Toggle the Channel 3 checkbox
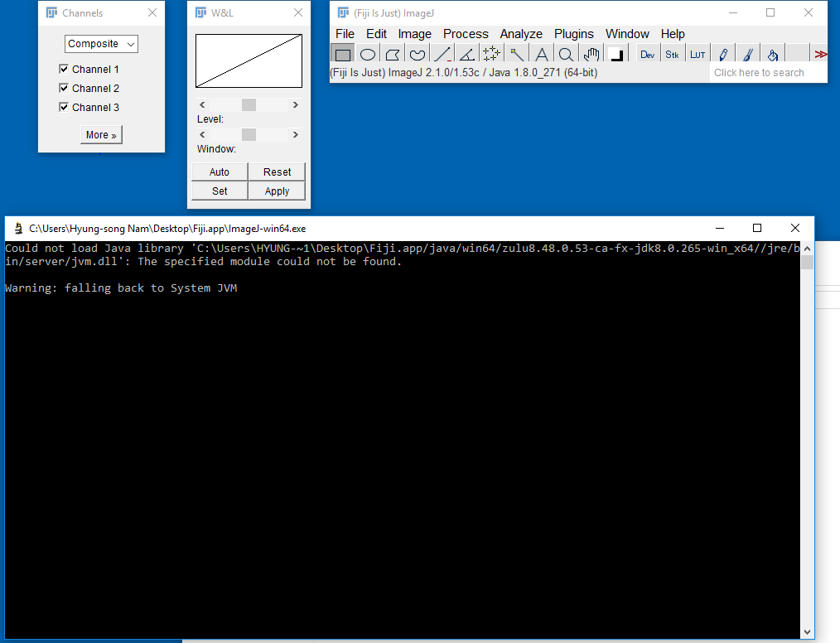 (x=64, y=107)
